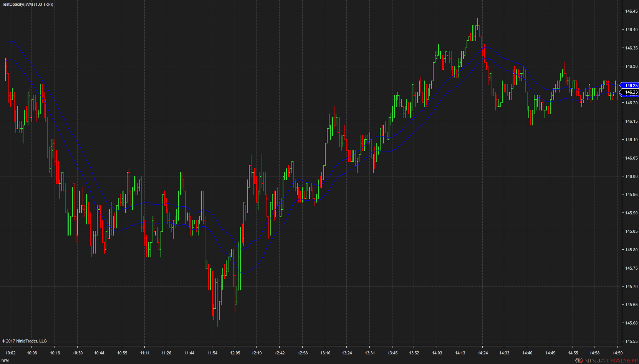Click the 14:13 time axis label
Screen dimensions: 639x364
(x=460, y=353)
